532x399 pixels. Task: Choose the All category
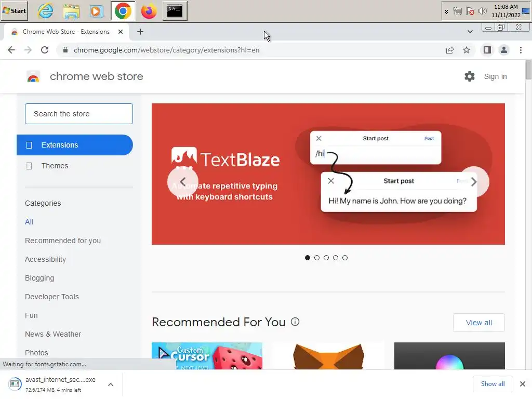pos(29,222)
